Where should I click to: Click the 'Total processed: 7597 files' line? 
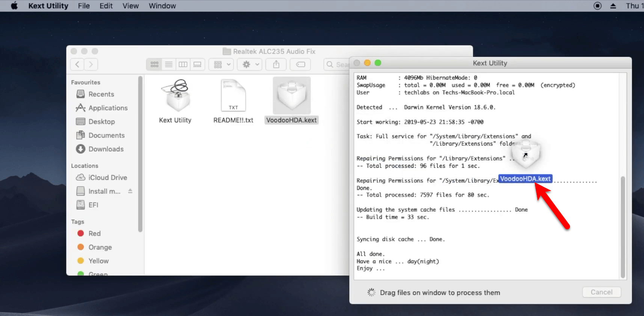tap(423, 195)
